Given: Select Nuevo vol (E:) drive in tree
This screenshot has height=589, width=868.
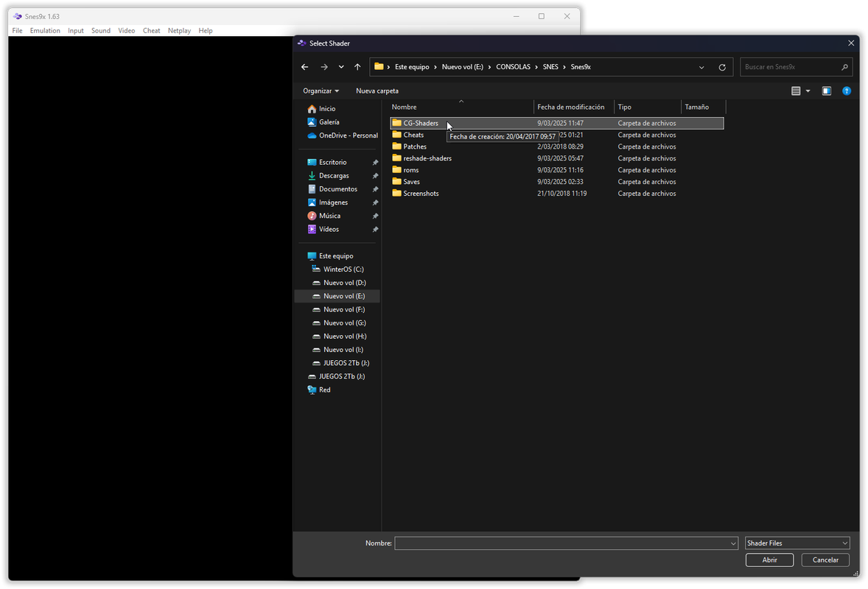Looking at the screenshot, I should 338,297.
